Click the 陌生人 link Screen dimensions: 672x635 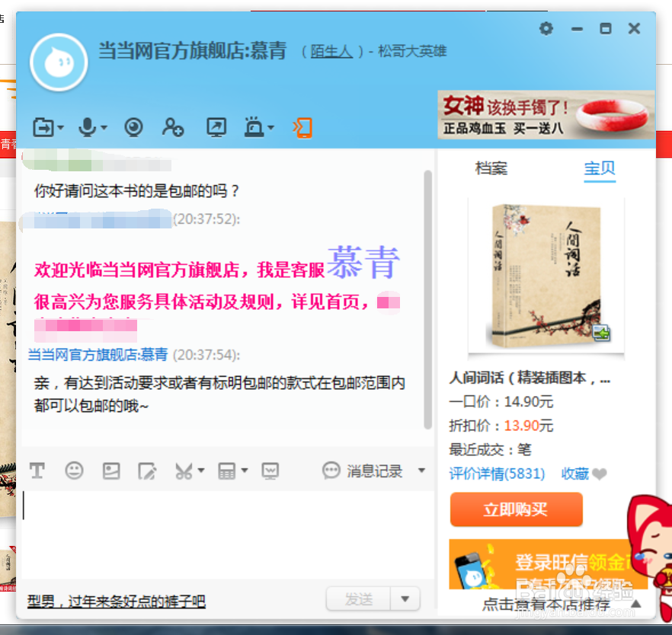[x=331, y=51]
